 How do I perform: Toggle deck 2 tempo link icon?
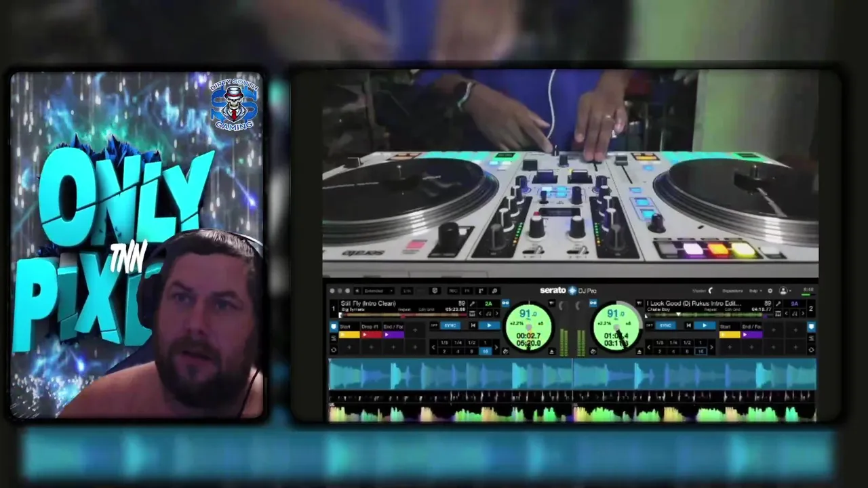[593, 303]
